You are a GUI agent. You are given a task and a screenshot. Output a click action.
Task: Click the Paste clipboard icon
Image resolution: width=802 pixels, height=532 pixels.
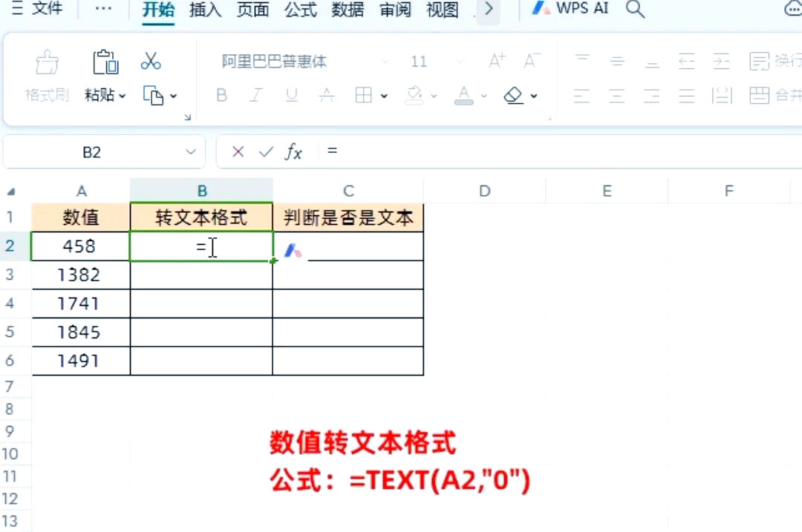(x=105, y=62)
